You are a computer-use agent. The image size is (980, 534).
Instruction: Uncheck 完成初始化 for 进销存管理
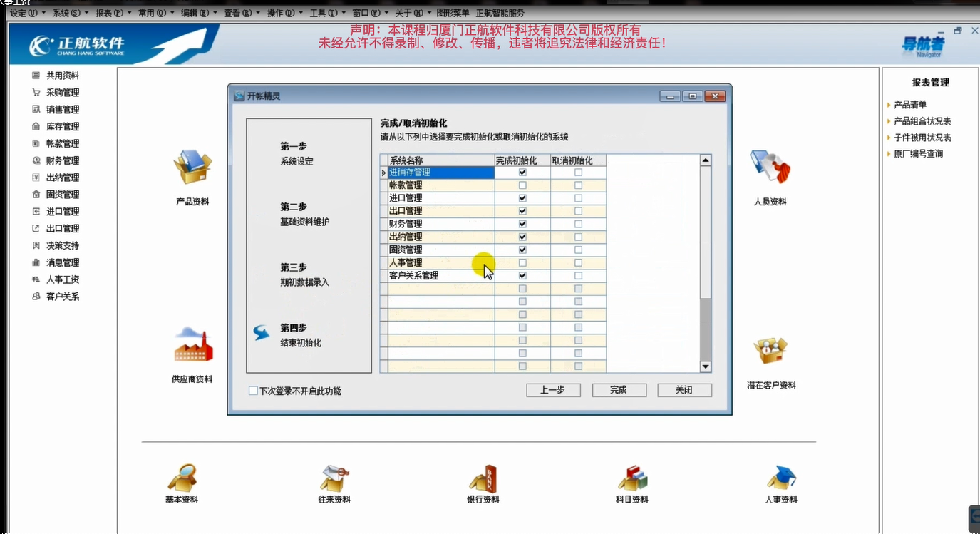(x=522, y=173)
